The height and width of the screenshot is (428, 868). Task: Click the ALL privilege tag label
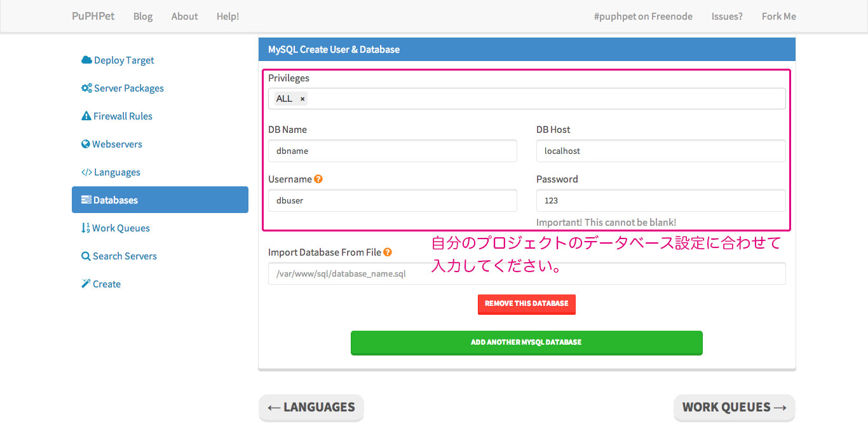click(284, 99)
